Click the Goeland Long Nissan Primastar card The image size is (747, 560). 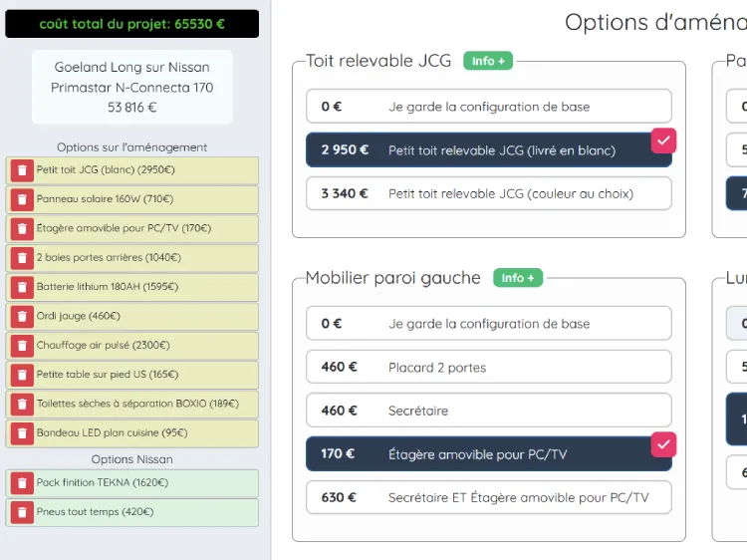click(132, 88)
